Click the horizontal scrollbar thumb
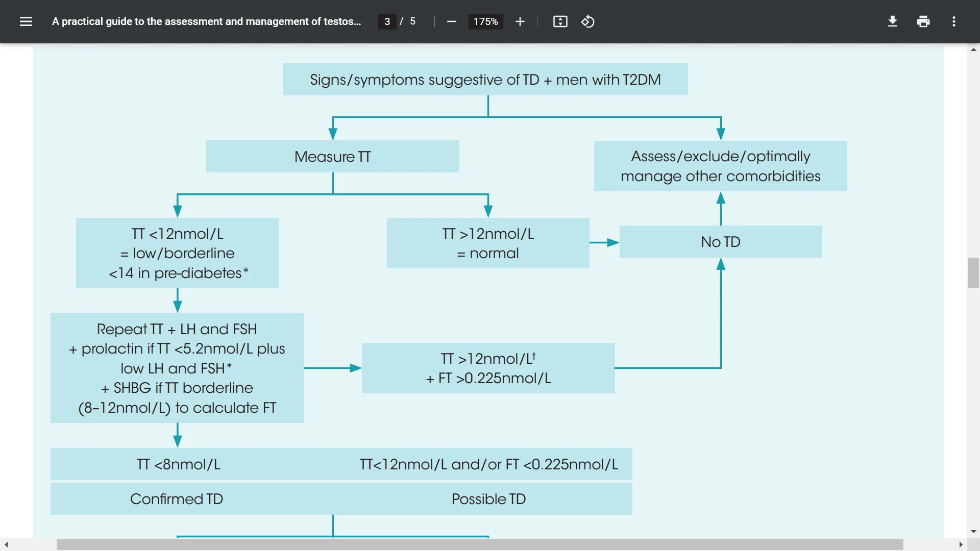 (x=480, y=545)
